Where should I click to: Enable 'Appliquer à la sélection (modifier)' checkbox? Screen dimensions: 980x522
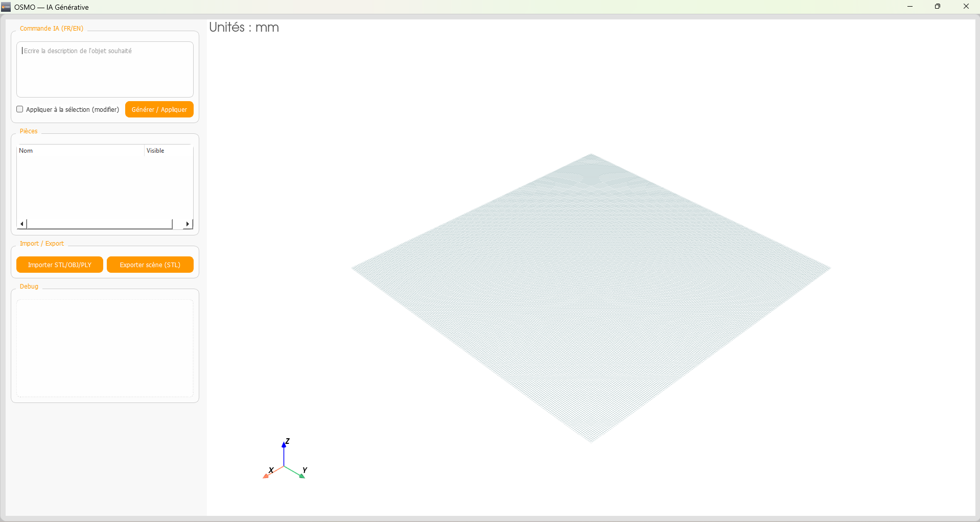pos(20,109)
